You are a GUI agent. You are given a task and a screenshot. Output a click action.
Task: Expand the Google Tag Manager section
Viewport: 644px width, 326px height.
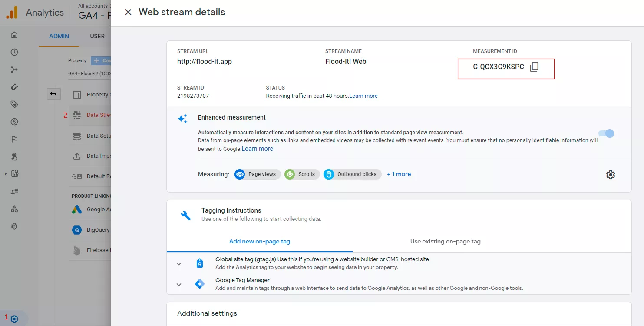click(179, 285)
